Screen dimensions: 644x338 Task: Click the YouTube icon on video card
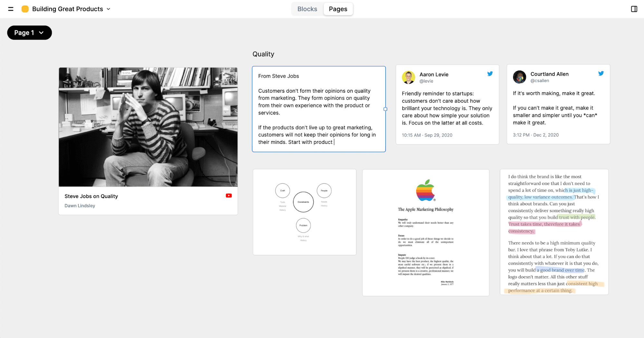point(229,196)
